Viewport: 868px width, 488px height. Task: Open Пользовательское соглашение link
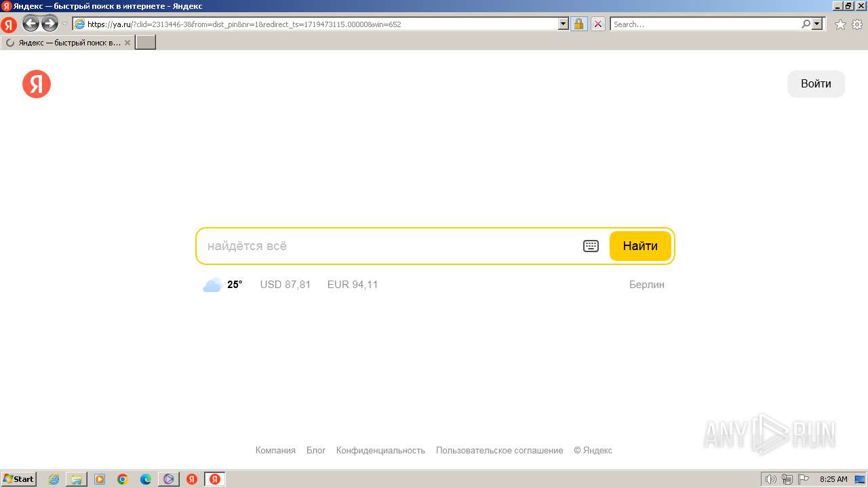499,450
